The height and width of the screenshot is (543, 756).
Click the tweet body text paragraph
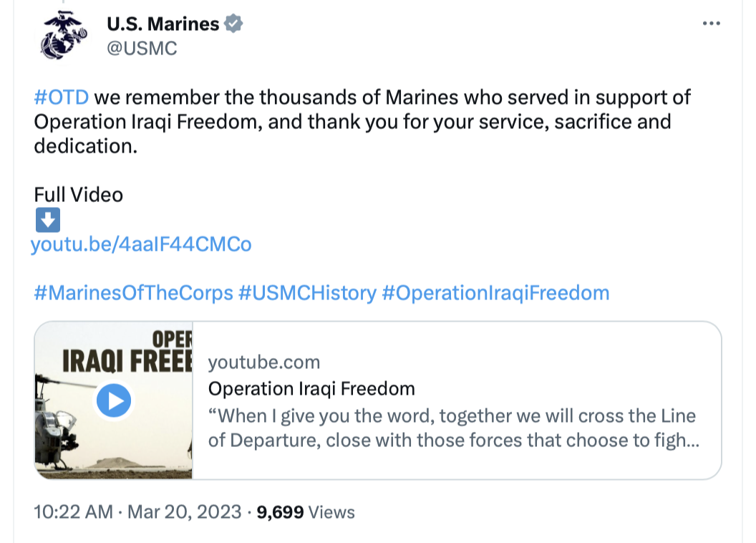362,122
